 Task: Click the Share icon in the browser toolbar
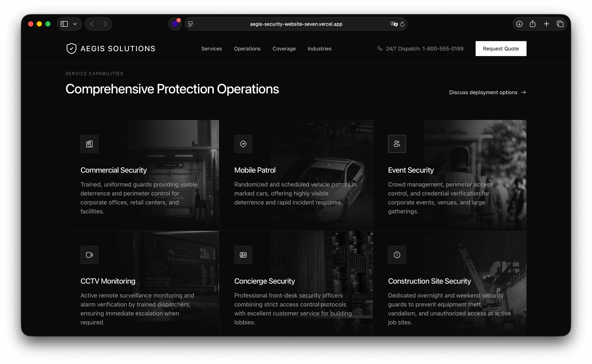click(532, 24)
